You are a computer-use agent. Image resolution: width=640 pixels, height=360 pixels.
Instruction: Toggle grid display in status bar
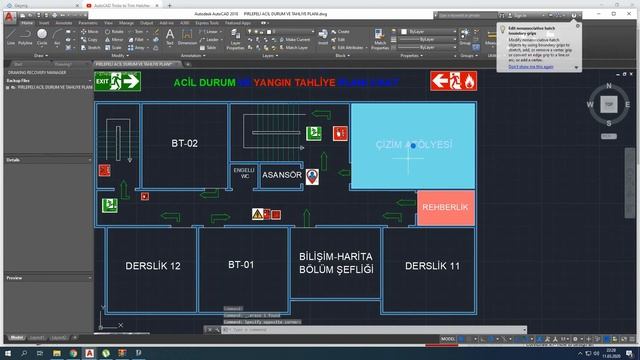(462, 339)
